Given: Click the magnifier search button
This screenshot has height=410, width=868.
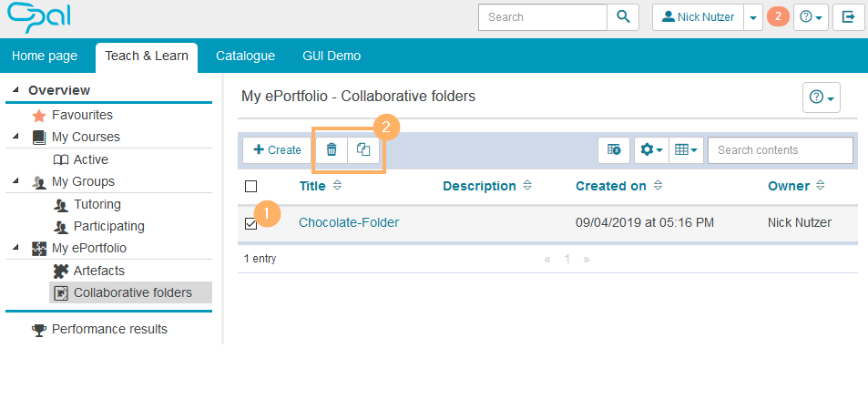Looking at the screenshot, I should pos(623,17).
